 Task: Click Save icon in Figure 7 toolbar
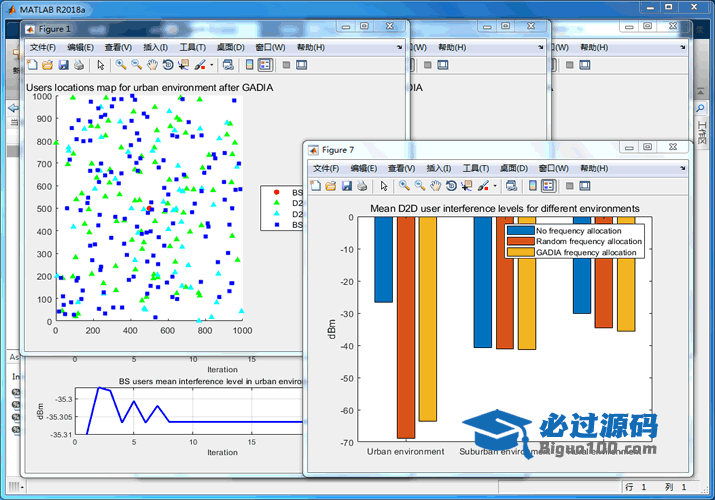[347, 186]
